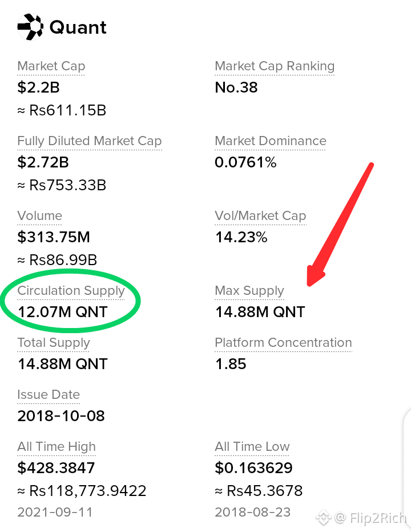Click the Quant title text
Screen dimensions: 411x532
78,27
